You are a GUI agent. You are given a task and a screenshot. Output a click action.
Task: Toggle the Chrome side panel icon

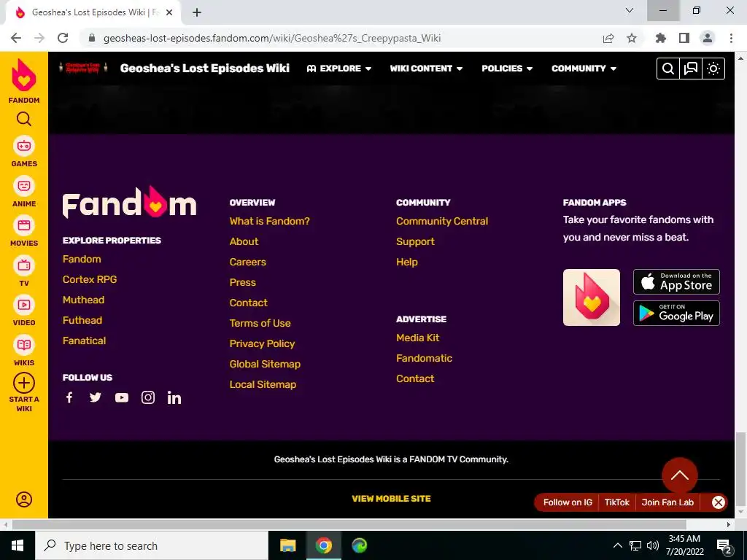click(x=684, y=38)
